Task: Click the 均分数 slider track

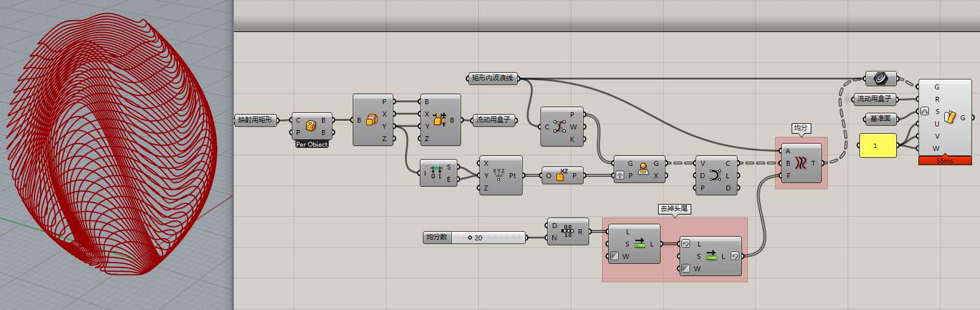Action: coord(488,237)
